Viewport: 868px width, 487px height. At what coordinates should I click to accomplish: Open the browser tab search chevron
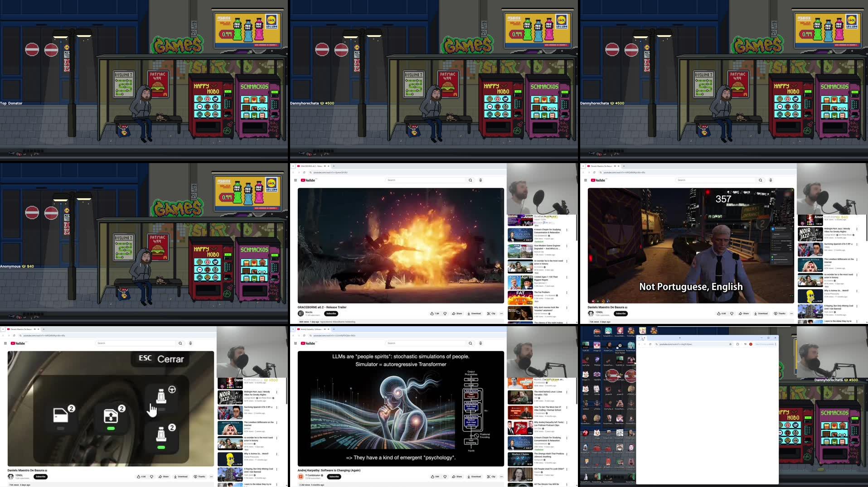(x=293, y=166)
